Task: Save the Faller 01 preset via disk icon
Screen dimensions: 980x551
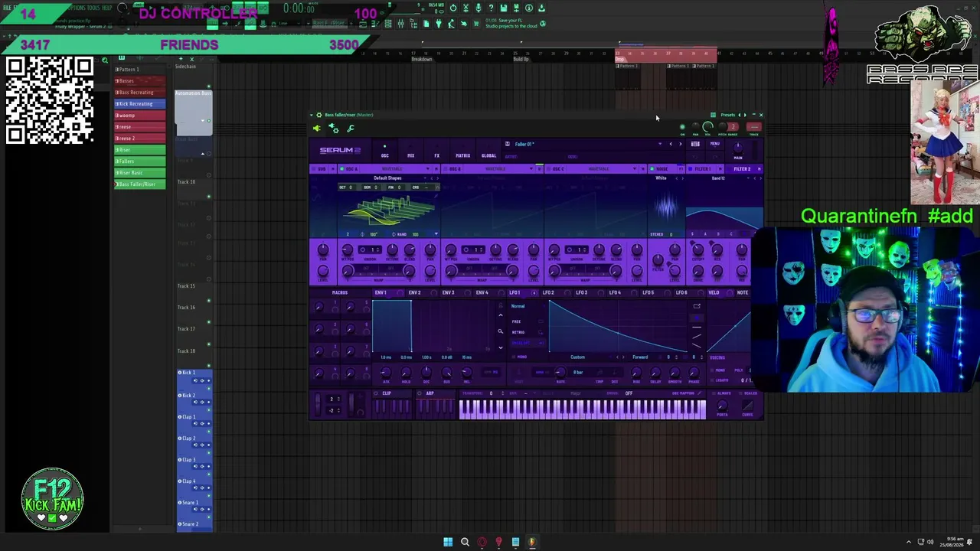Action: coord(507,144)
